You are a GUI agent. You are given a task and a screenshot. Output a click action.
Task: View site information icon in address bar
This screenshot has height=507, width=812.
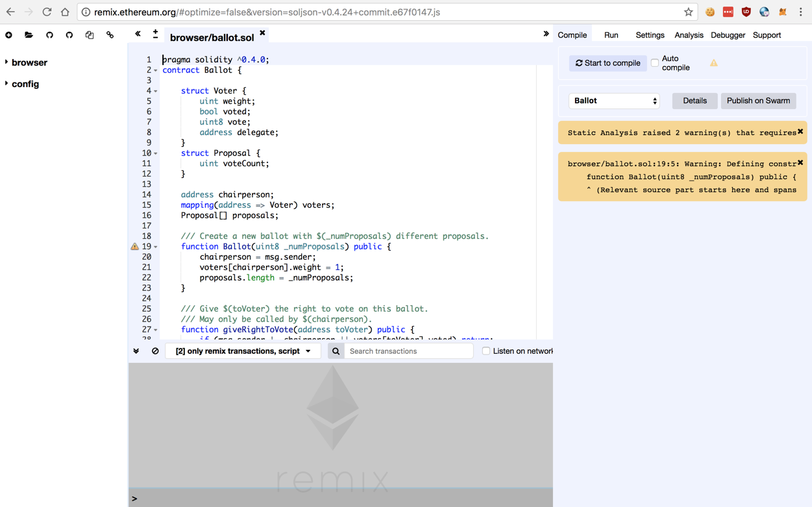tap(86, 12)
